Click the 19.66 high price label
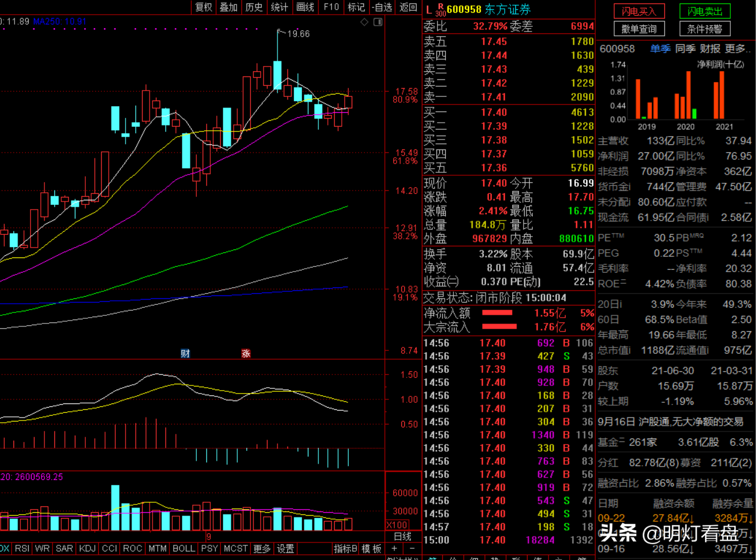 299,34
